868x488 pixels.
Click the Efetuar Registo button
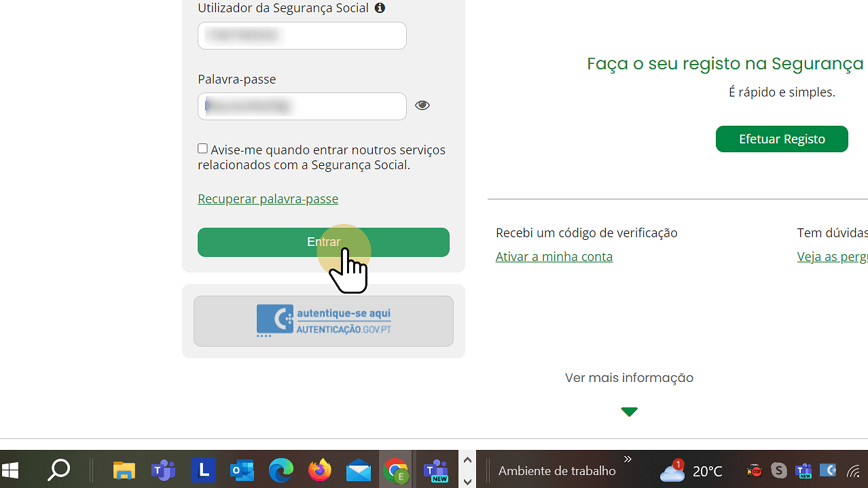pos(781,139)
